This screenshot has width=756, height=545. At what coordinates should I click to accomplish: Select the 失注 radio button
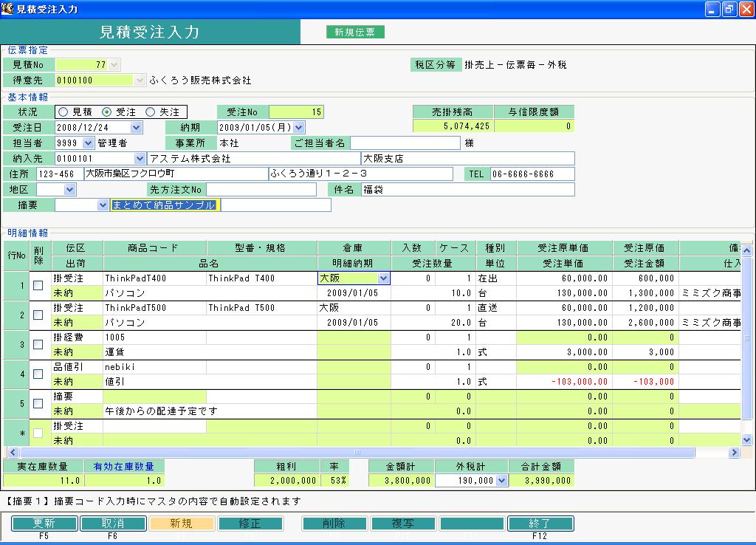(x=150, y=112)
